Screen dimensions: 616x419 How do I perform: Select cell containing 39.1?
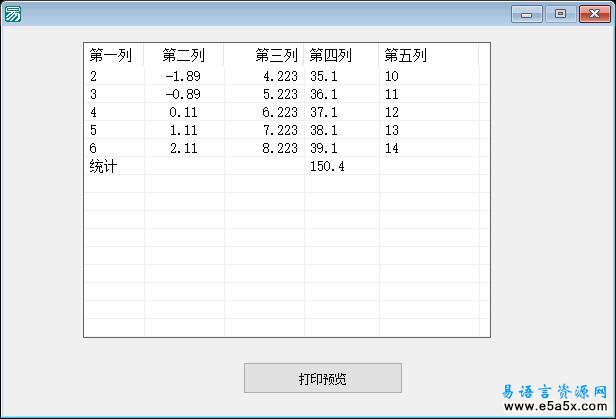[x=324, y=148]
